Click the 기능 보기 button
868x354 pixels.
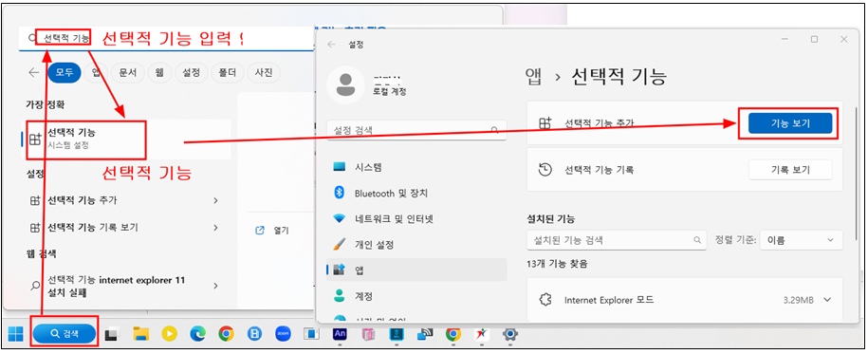(x=790, y=123)
